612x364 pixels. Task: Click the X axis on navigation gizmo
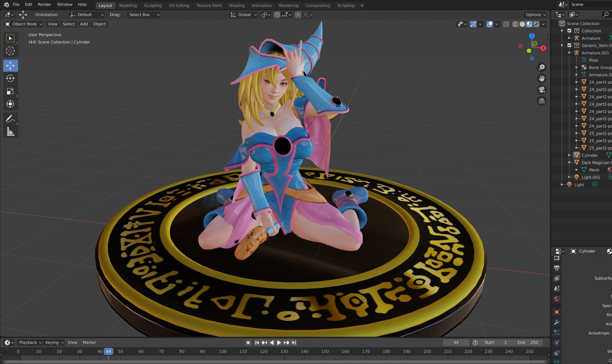(x=543, y=48)
